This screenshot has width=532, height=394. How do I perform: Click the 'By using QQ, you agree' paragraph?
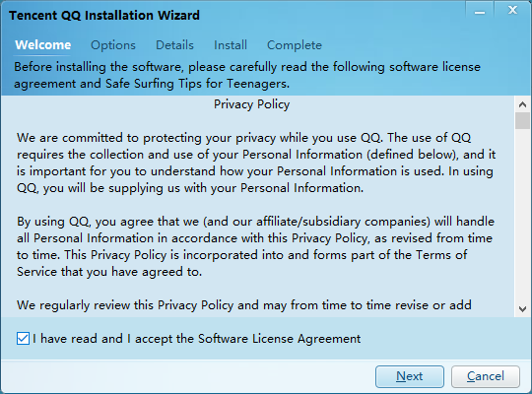(x=255, y=246)
